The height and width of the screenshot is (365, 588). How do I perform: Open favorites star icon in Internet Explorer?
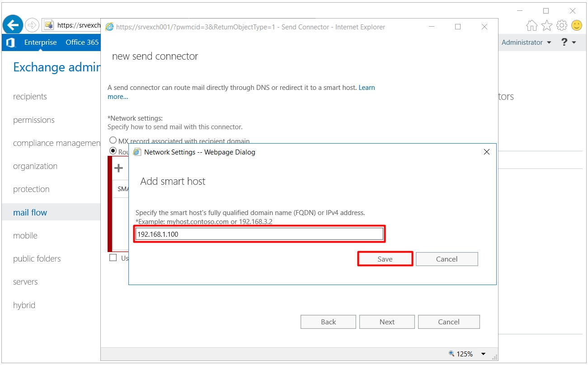547,25
